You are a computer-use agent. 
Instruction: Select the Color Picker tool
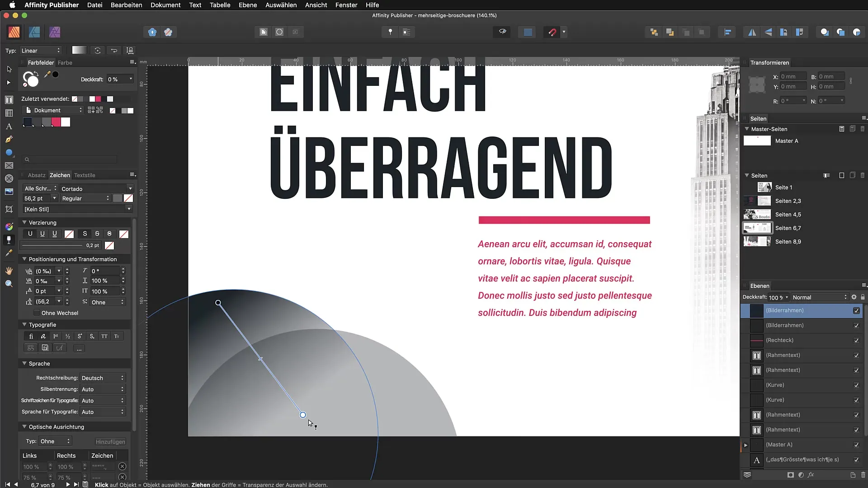pyautogui.click(x=9, y=253)
